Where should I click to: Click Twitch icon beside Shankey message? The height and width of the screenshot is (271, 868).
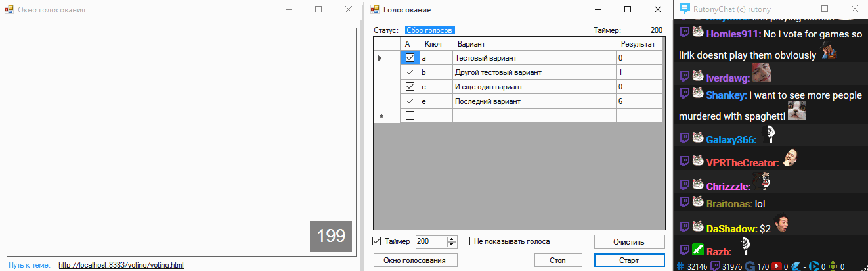[x=685, y=94]
